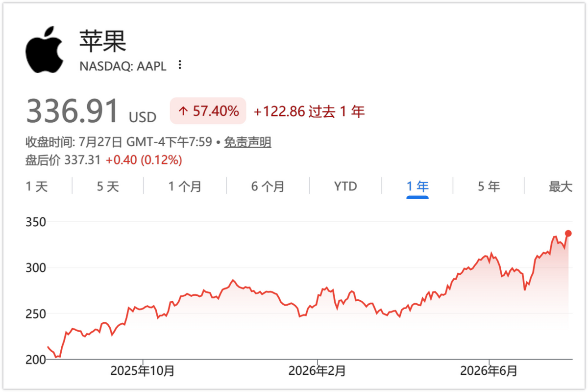588x392 pixels.
Task: Click the 350 y-axis label
Action: point(35,222)
